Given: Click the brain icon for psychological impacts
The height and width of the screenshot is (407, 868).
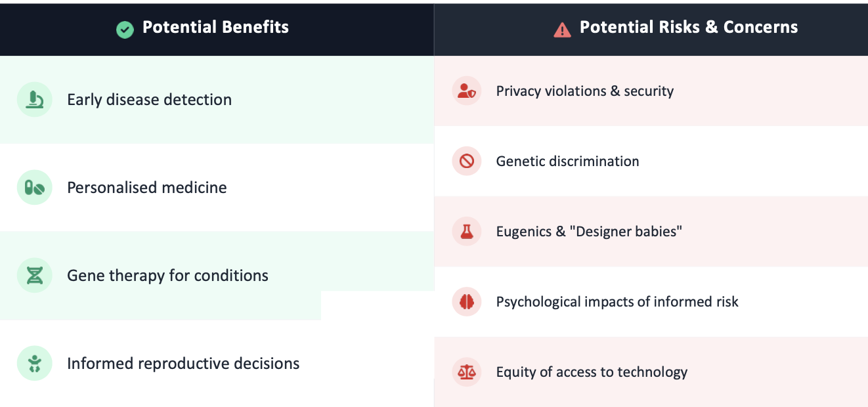Looking at the screenshot, I should [x=467, y=301].
